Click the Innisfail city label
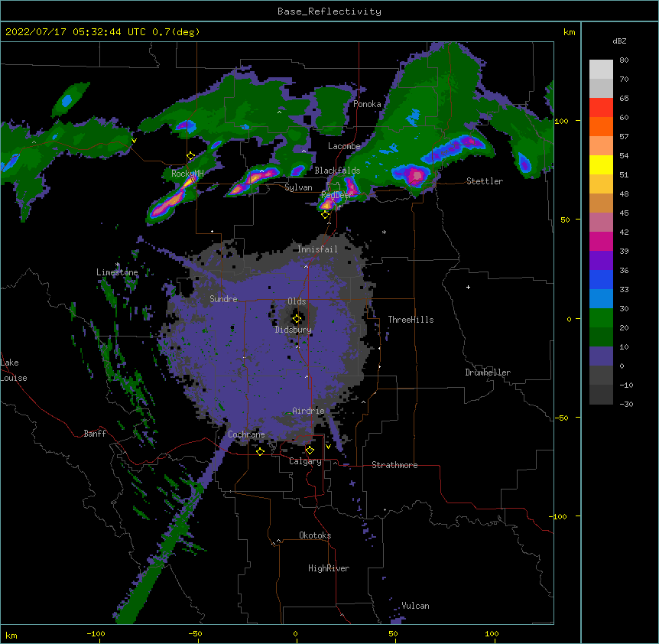659x644 pixels. click(317, 249)
